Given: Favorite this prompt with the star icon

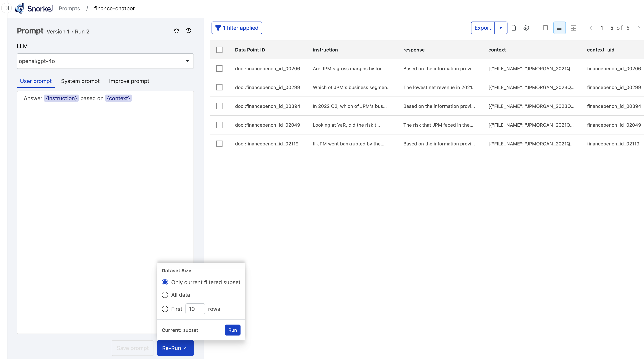Looking at the screenshot, I should coord(176,31).
